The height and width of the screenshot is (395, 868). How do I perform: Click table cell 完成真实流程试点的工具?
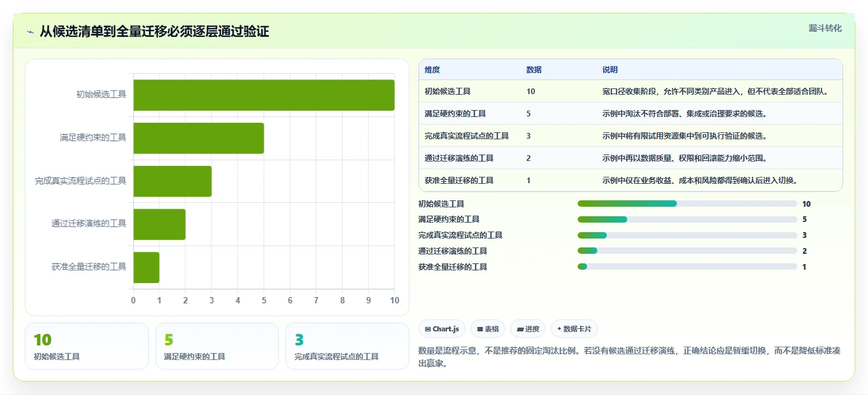click(467, 136)
